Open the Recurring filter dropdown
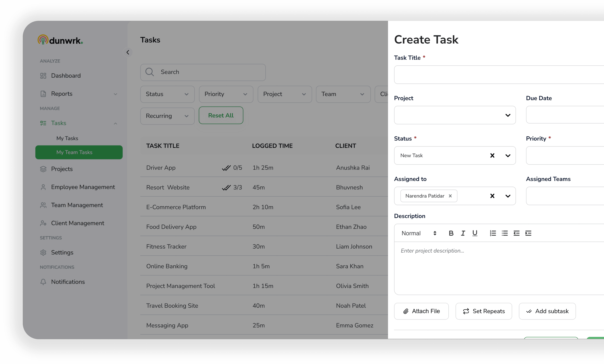Image resolution: width=604 pixels, height=364 pixels. tap(167, 116)
